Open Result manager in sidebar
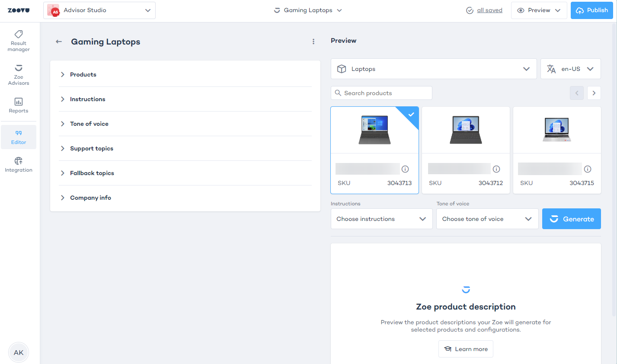 [x=19, y=41]
